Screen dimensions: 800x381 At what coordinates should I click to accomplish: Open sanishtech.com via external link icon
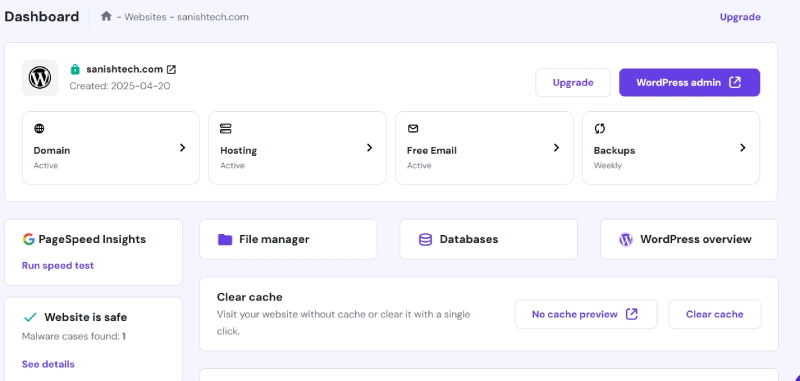(171, 69)
